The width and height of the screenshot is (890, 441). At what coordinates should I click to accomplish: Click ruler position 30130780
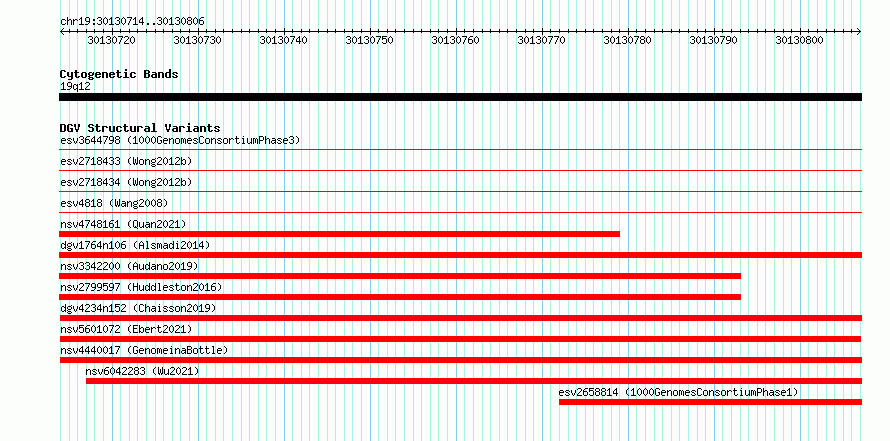click(628, 40)
